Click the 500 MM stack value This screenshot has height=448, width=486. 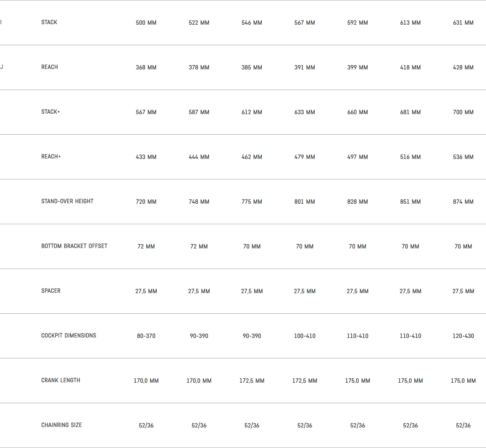tap(146, 23)
